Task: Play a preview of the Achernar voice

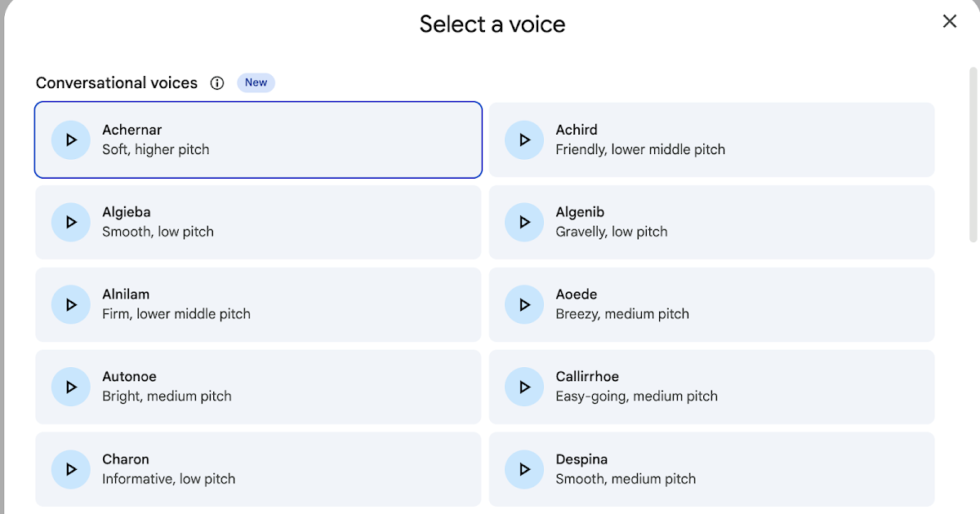Action: (x=70, y=140)
